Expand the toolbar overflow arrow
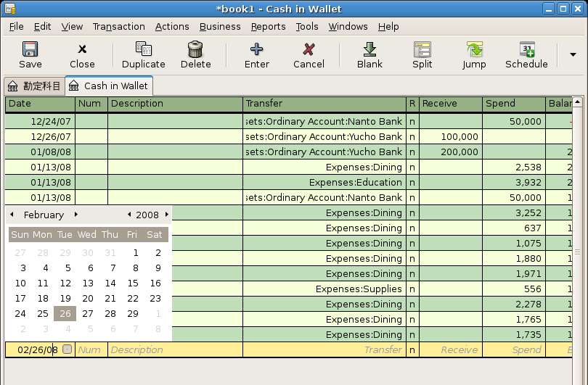 point(573,55)
